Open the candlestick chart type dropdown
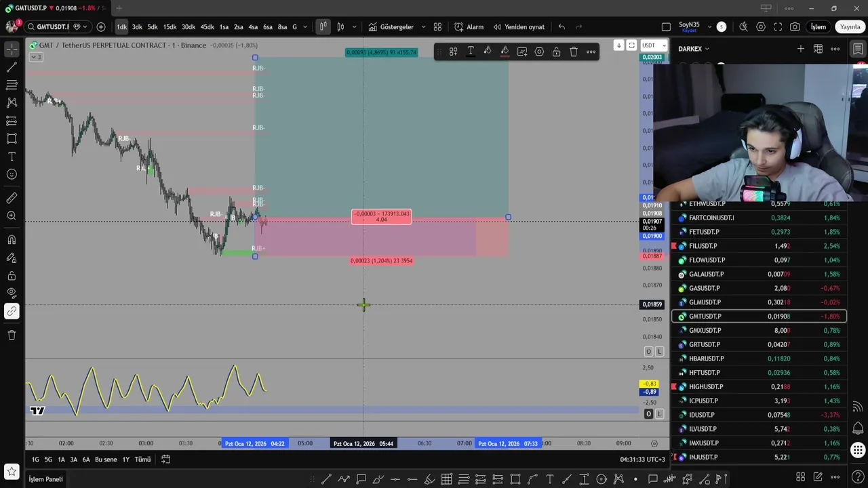Screen dimensions: 868x488 pos(353,27)
